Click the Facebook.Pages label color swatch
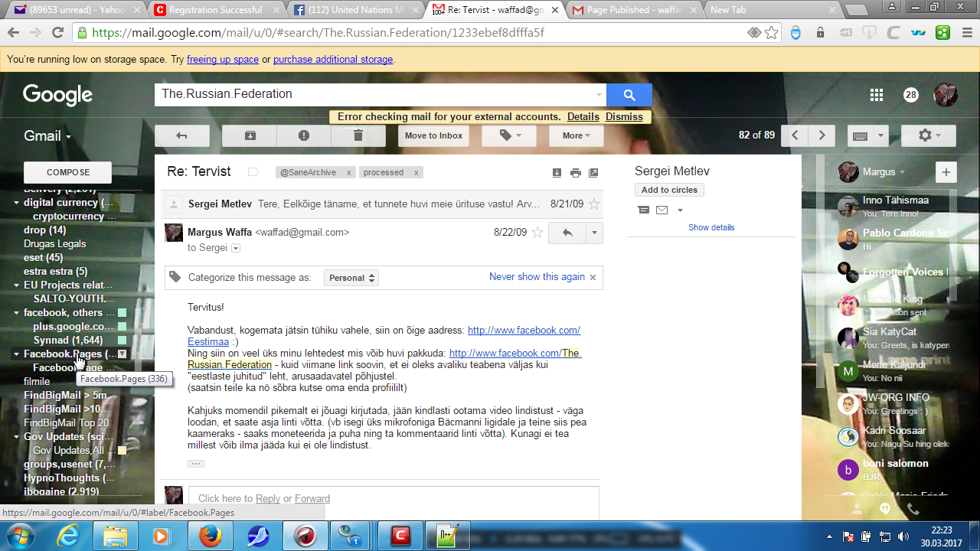The height and width of the screenshot is (551, 980). (122, 354)
